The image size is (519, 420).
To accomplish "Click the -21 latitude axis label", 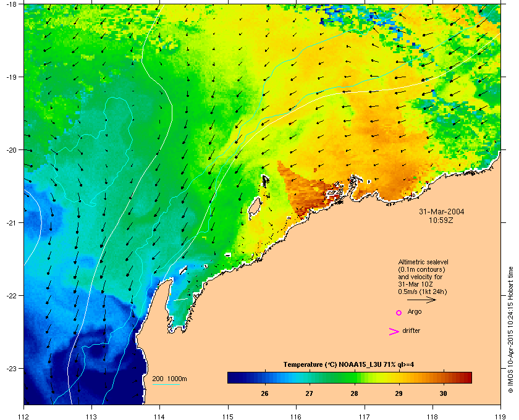I will 12,222.
